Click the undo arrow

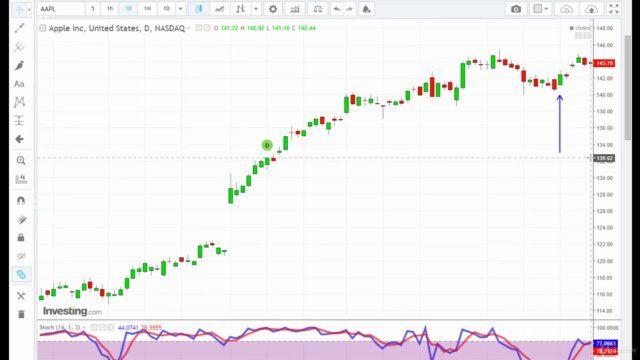336,9
